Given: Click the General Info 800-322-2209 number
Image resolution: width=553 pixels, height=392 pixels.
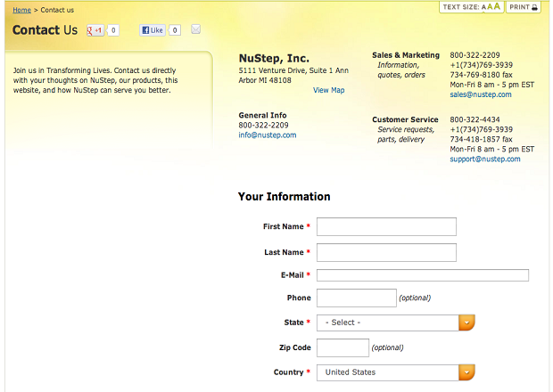Looking at the screenshot, I should click(263, 126).
